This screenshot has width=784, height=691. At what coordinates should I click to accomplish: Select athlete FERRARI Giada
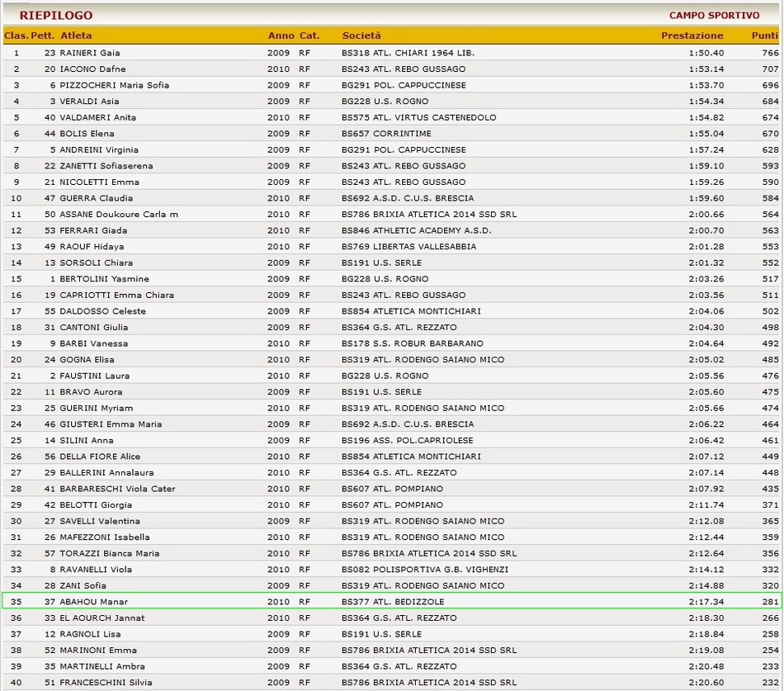[x=93, y=230]
